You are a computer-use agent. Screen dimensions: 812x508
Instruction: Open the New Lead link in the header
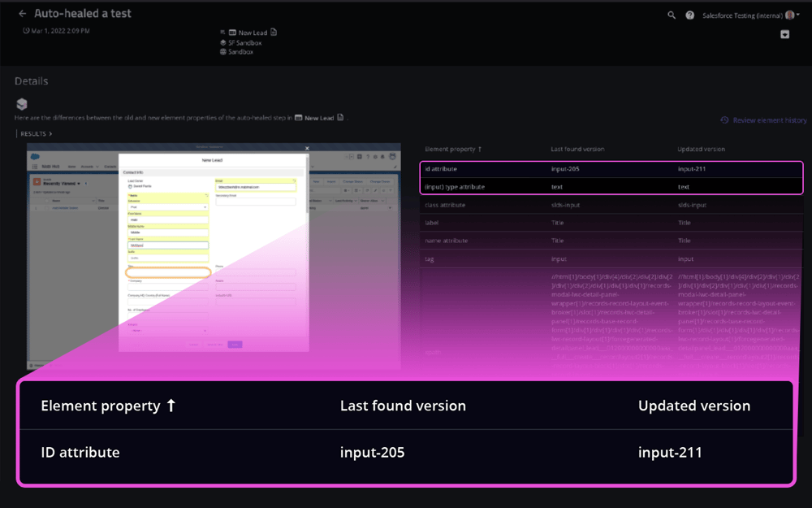(253, 33)
